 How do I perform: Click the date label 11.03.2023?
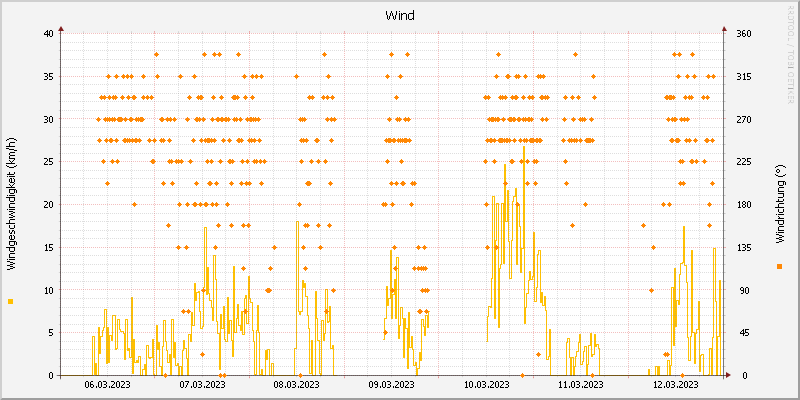(x=581, y=384)
